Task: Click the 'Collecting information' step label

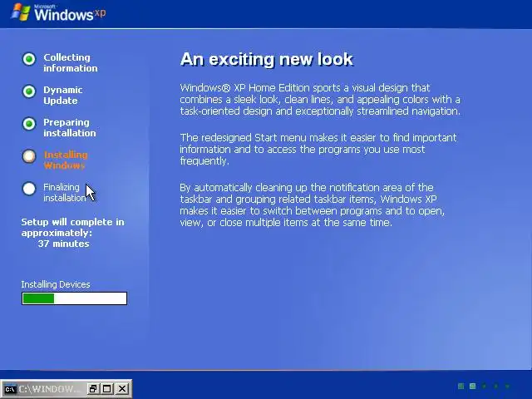Action: pyautogui.click(x=70, y=63)
